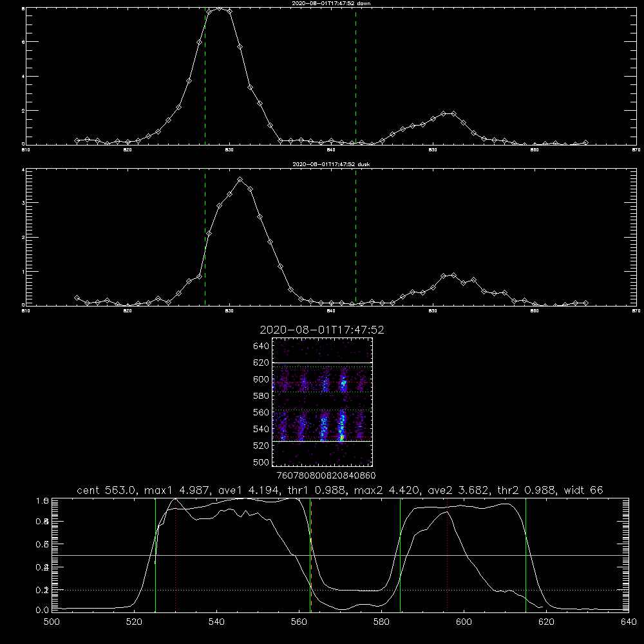Click the secondary peak near 852 in the dusk plot
Image resolution: width=644 pixels, height=644 pixels.
(453, 275)
